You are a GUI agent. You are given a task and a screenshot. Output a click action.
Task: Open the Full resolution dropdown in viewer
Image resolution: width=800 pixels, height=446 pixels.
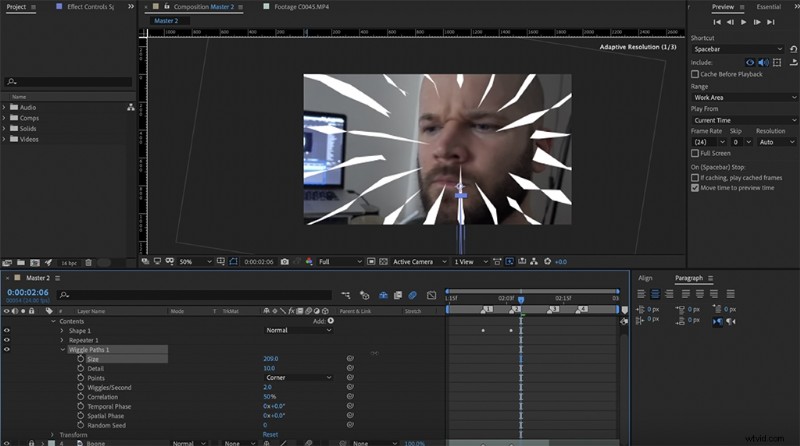pos(340,261)
